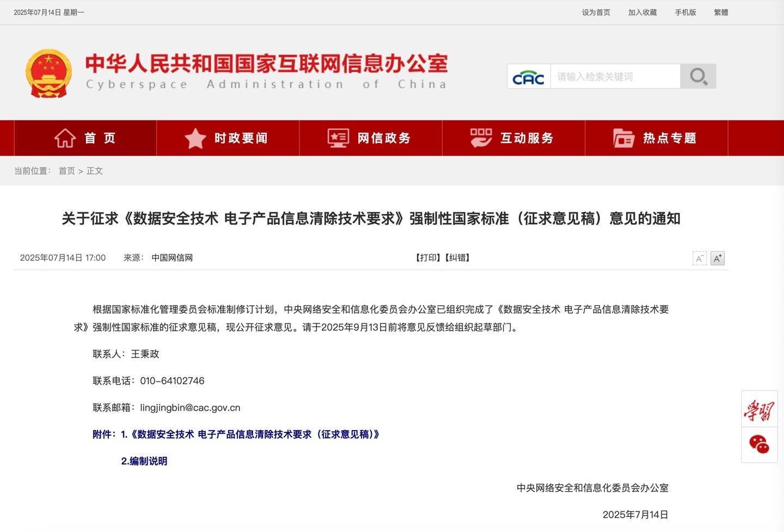Click the CAC logo beside the search box
The width and height of the screenshot is (784, 532).
[528, 76]
